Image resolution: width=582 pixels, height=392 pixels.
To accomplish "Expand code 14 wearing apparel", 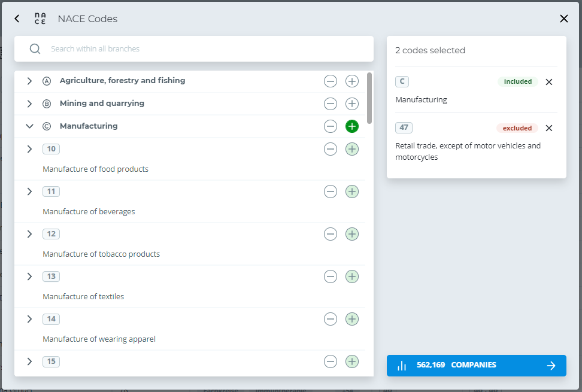I will point(29,319).
